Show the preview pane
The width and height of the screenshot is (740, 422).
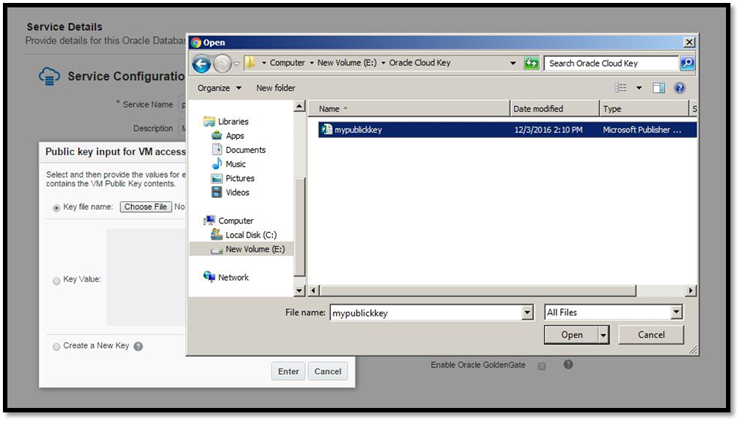(x=659, y=88)
